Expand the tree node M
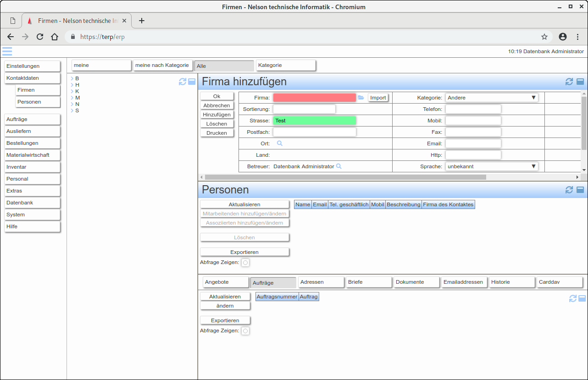 click(72, 98)
